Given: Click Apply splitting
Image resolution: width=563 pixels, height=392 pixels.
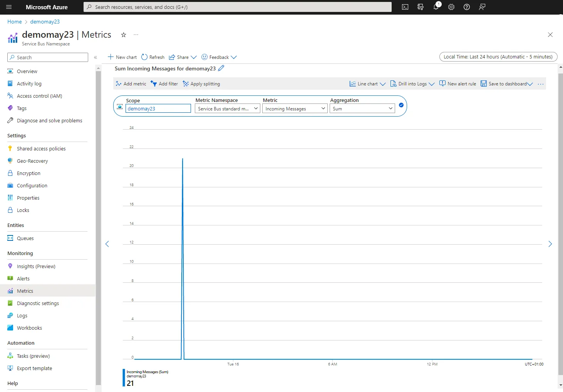Looking at the screenshot, I should click(x=201, y=84).
